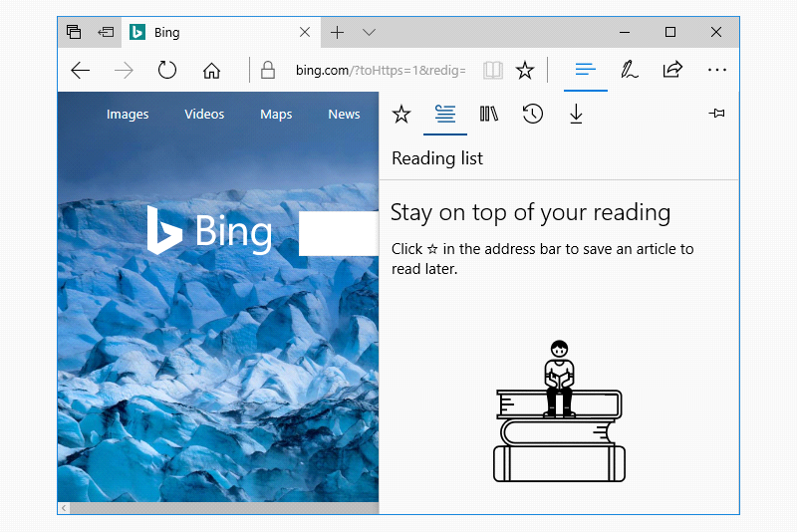Refresh the current page
The height and width of the screenshot is (532, 797).
coord(166,70)
